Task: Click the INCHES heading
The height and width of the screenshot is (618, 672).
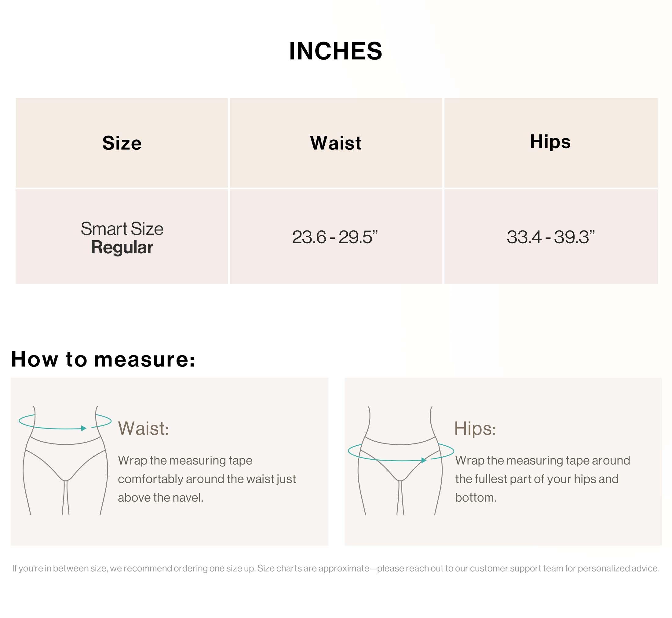Action: [335, 51]
